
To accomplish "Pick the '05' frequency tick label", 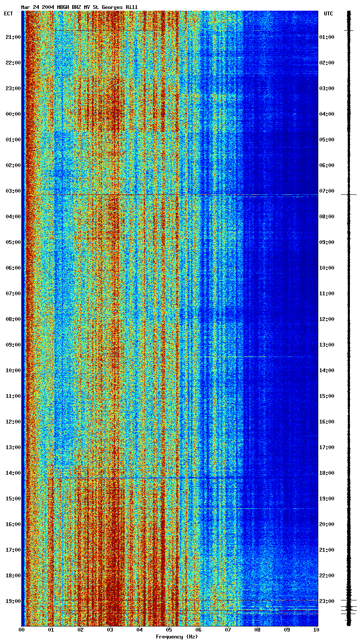I will (169, 630).
